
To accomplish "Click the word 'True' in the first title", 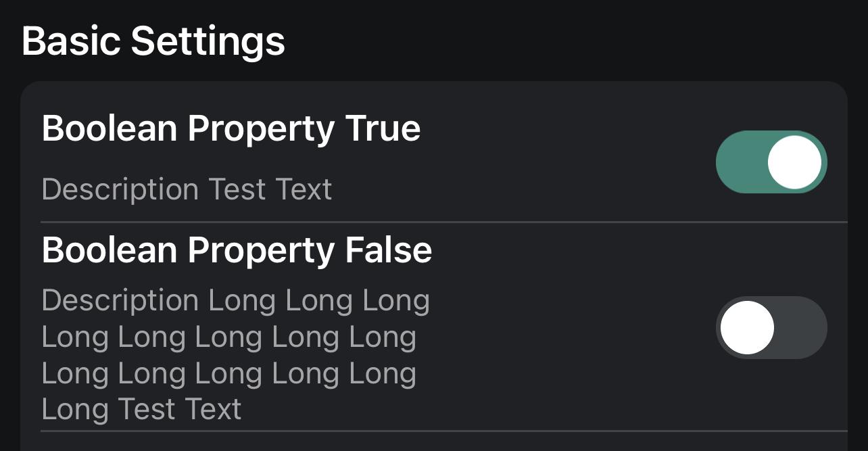I will 383,128.
